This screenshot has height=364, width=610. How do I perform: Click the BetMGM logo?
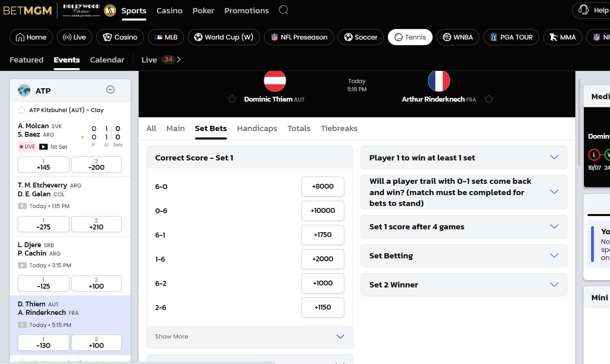[27, 10]
